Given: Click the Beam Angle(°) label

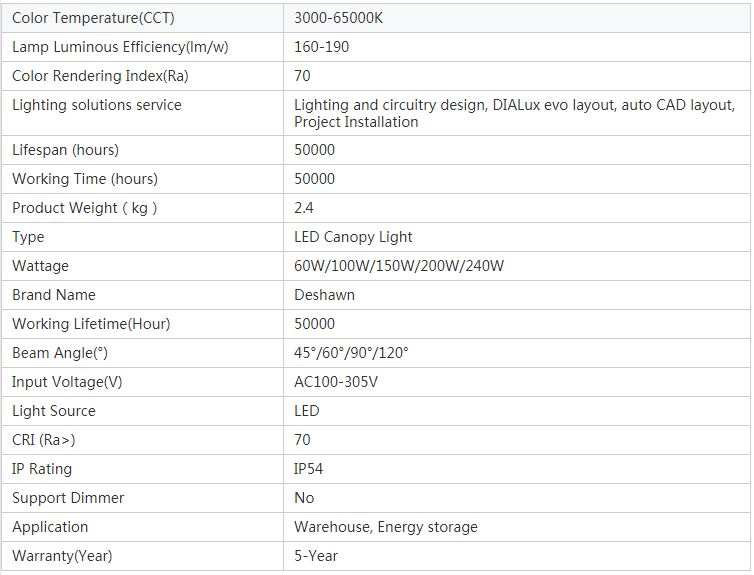Looking at the screenshot, I should pos(59,353).
